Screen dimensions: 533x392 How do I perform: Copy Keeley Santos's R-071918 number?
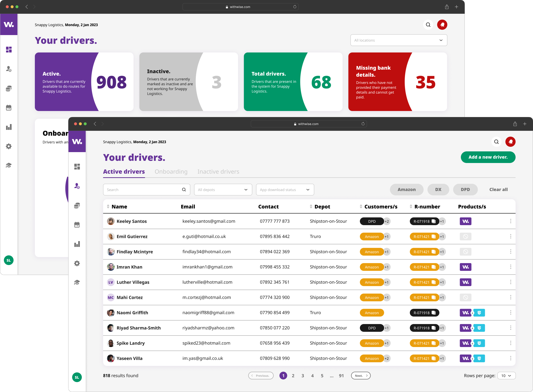(x=434, y=221)
